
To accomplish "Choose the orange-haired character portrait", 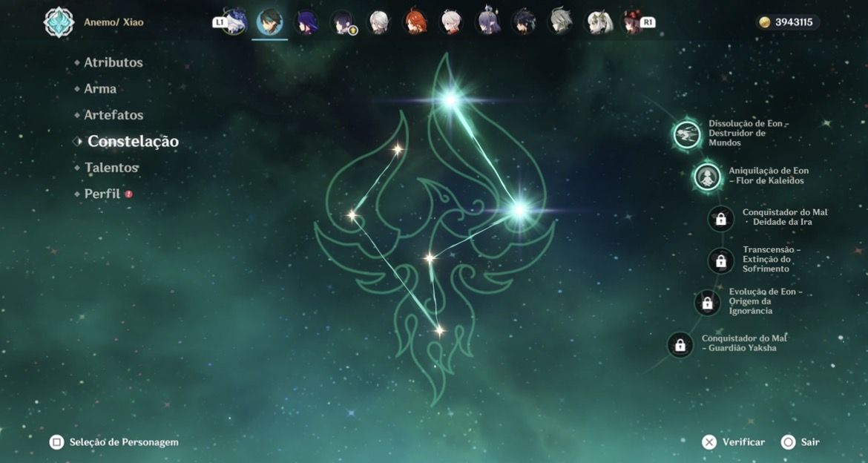I will pyautogui.click(x=415, y=22).
